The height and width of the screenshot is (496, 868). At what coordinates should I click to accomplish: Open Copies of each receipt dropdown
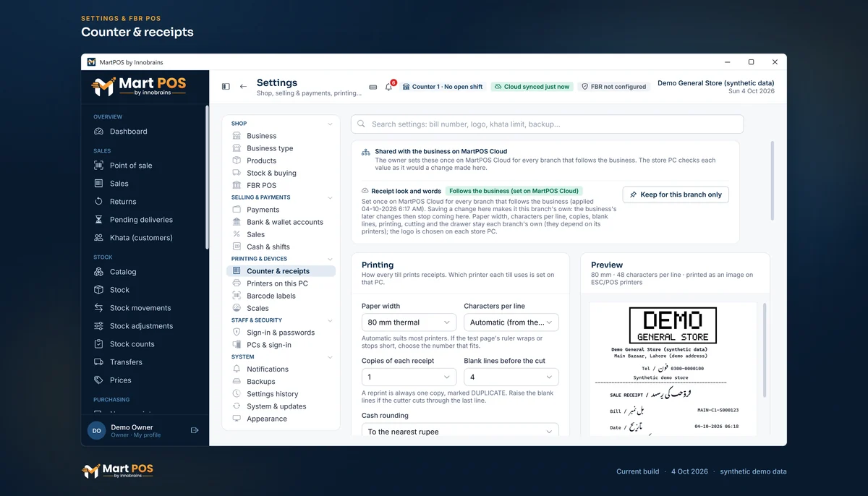pos(409,377)
